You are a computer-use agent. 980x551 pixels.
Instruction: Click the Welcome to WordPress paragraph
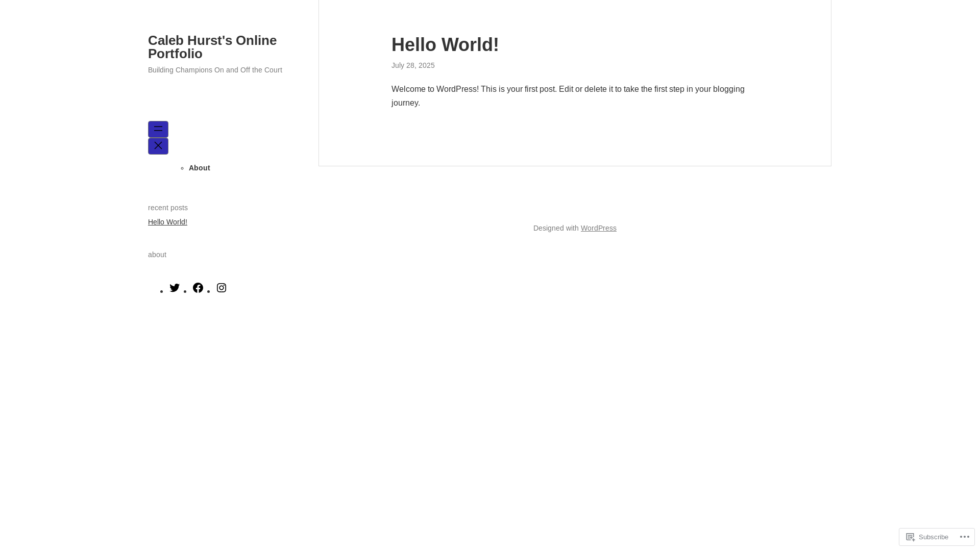[x=568, y=96]
